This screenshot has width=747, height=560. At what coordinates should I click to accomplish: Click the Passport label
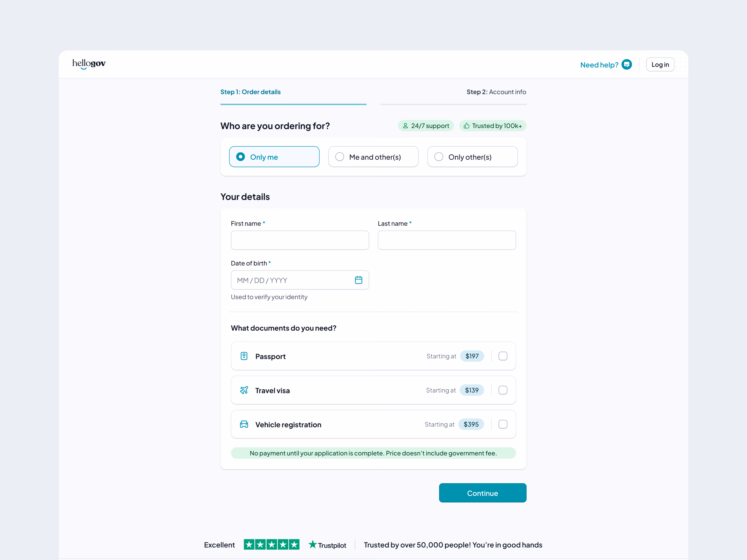coord(271,357)
